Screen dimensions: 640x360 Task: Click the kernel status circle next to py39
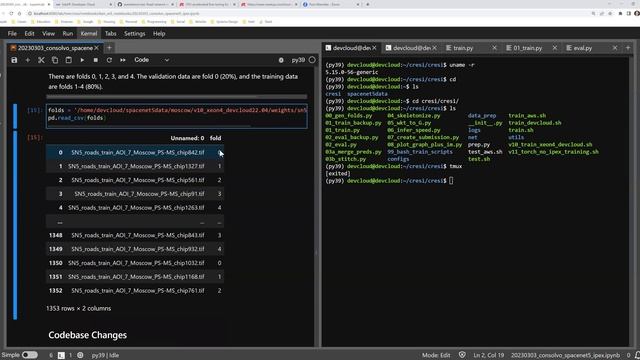[312, 60]
